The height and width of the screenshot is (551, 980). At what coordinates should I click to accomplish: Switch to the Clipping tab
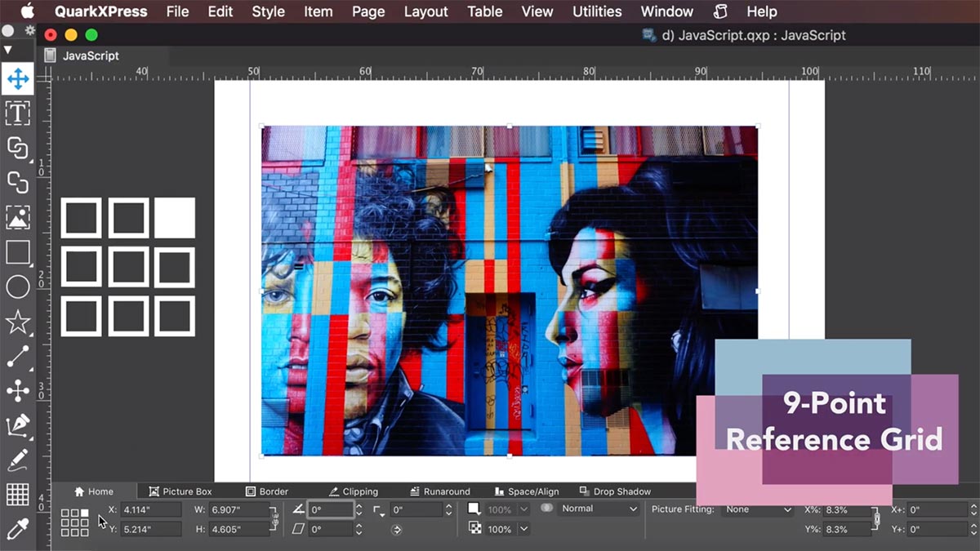(x=354, y=491)
